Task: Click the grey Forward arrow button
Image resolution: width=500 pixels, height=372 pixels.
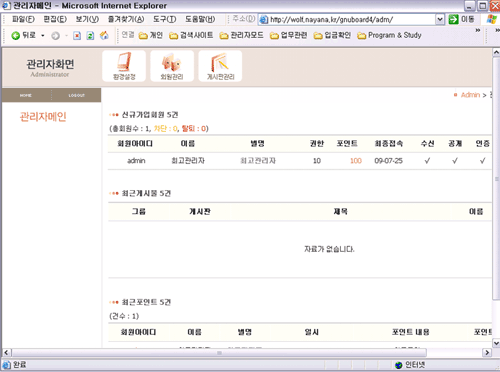Action: tap(55, 36)
